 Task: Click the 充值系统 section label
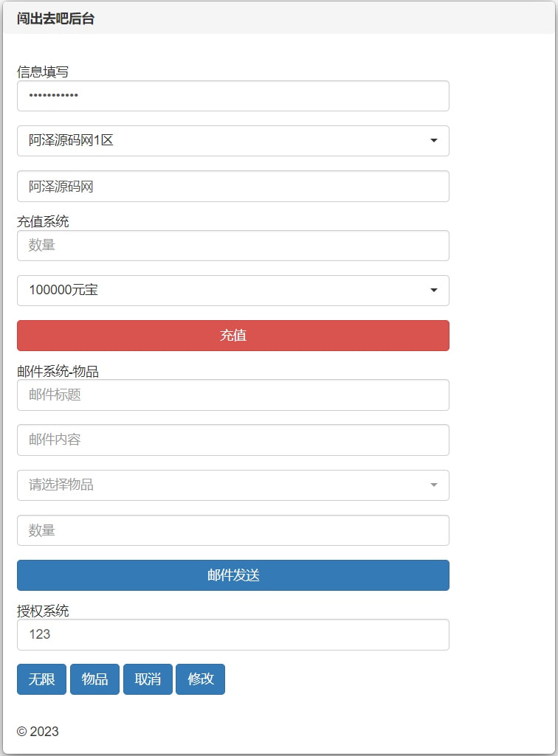click(x=43, y=221)
